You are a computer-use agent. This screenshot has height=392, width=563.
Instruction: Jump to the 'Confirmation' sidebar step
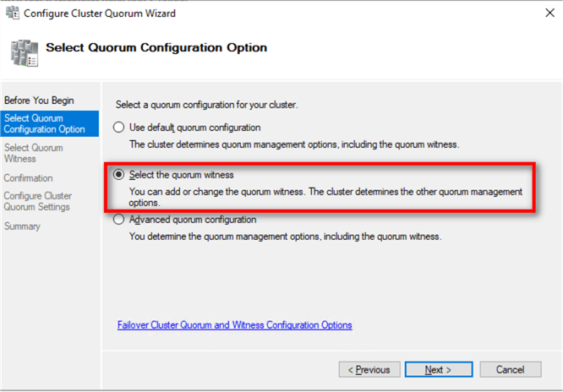coord(28,178)
